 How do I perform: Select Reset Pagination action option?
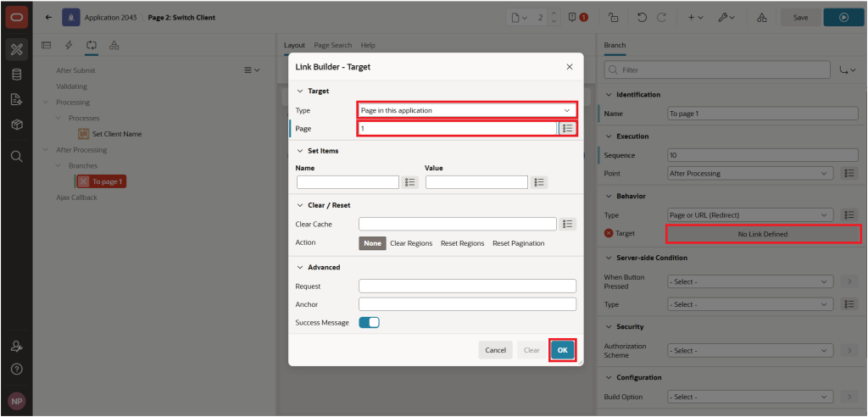[x=519, y=243]
